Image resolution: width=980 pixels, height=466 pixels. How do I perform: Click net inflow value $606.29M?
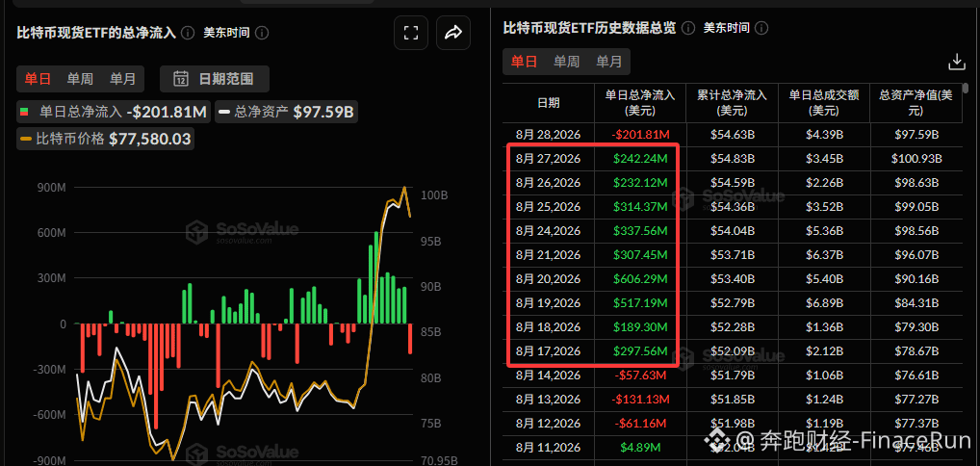click(x=640, y=279)
